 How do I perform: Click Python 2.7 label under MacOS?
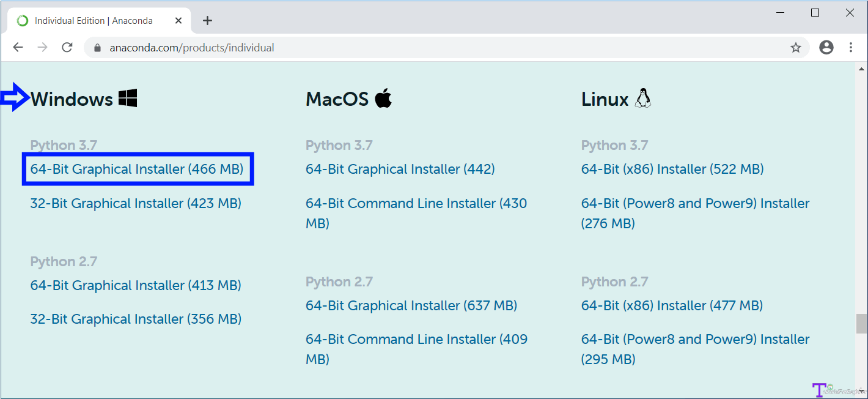point(339,282)
